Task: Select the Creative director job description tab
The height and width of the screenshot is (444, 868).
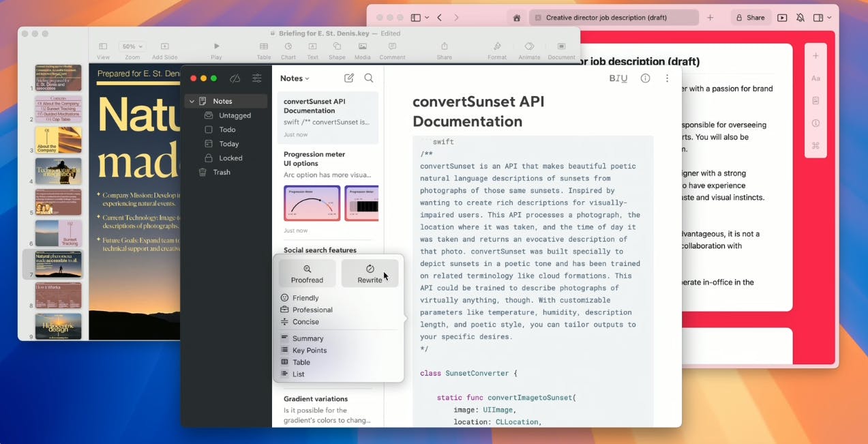Action: point(614,18)
